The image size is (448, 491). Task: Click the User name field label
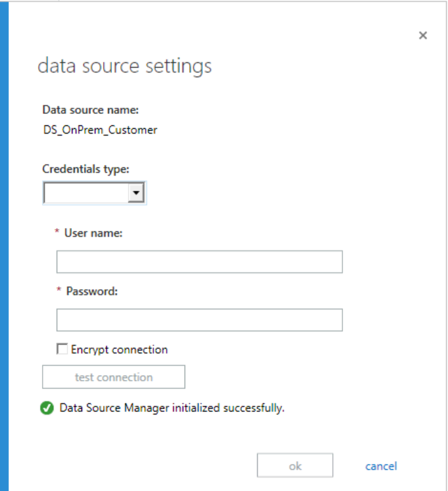tap(93, 233)
